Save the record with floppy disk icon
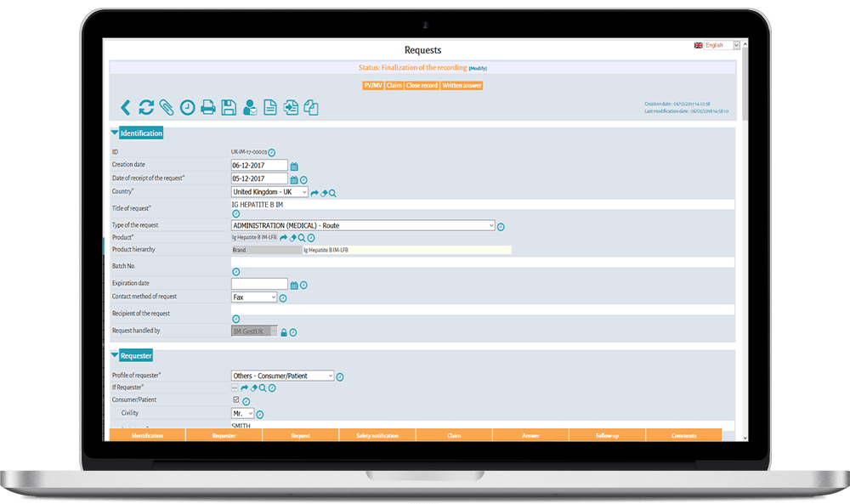 [x=229, y=107]
